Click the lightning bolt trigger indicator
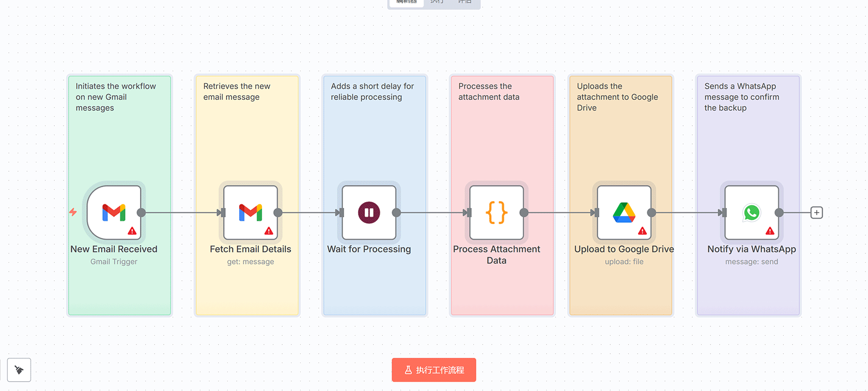This screenshot has height=391, width=868. pos(73,212)
